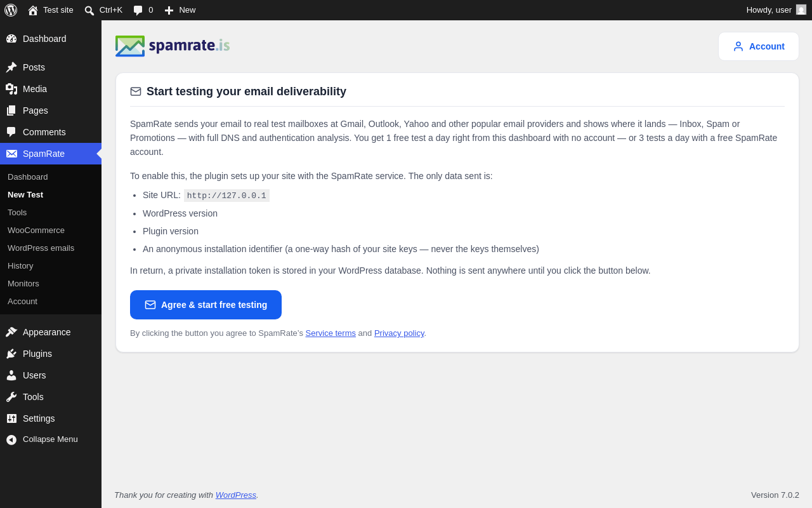Open the Account button at top right
Image resolution: width=812 pixels, height=508 pixels.
[x=759, y=46]
